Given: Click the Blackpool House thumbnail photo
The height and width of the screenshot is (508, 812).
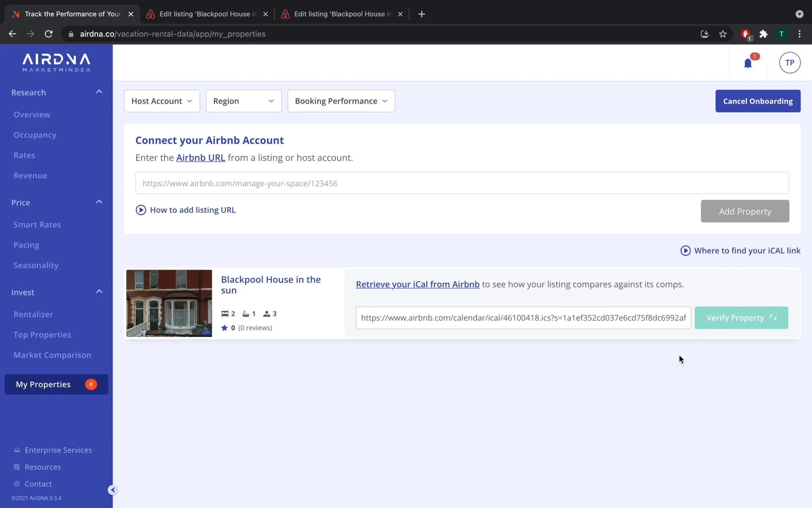Looking at the screenshot, I should (x=169, y=303).
